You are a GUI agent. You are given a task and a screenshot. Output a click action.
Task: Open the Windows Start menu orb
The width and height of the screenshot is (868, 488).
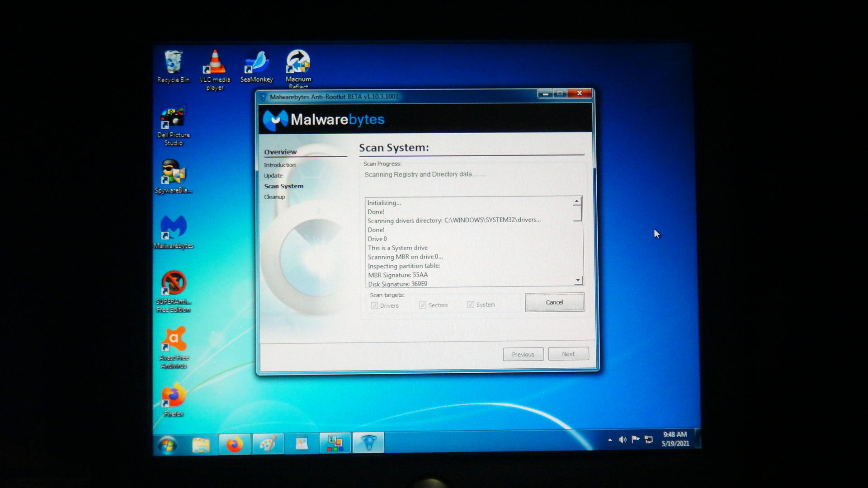tap(168, 445)
